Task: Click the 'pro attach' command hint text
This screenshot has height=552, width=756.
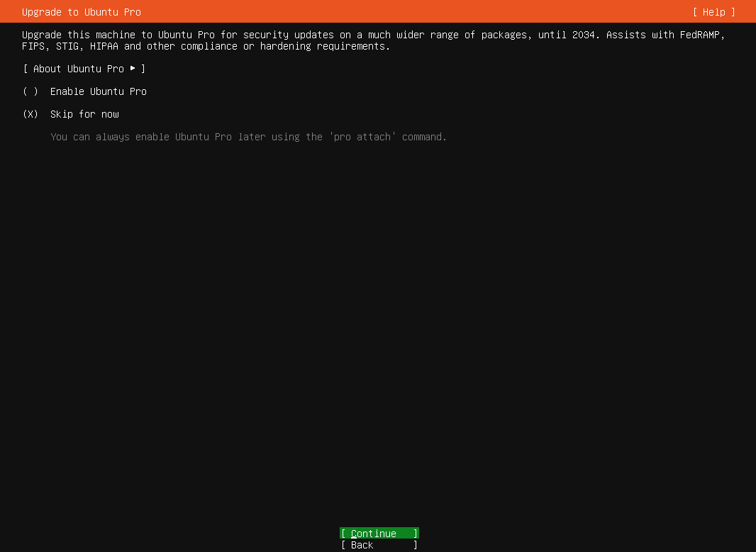Action: 248,137
